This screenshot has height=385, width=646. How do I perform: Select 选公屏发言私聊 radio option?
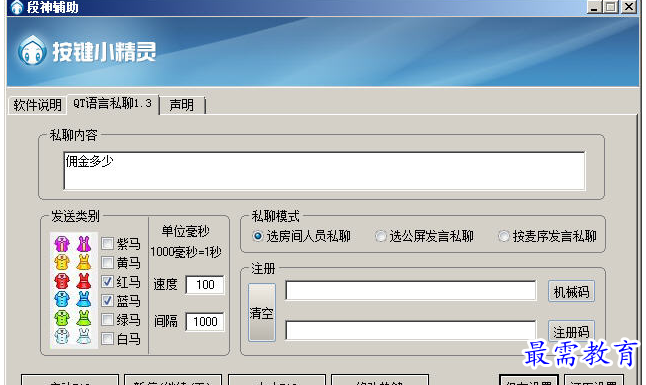coord(380,236)
